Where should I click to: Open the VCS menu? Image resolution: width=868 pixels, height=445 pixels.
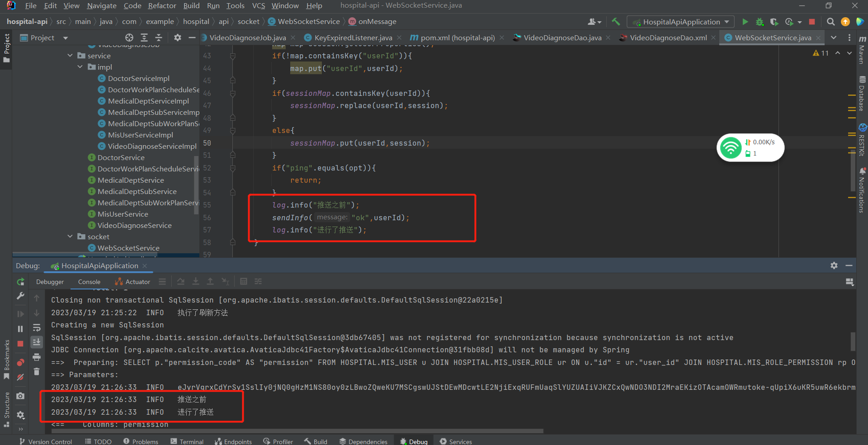259,5
